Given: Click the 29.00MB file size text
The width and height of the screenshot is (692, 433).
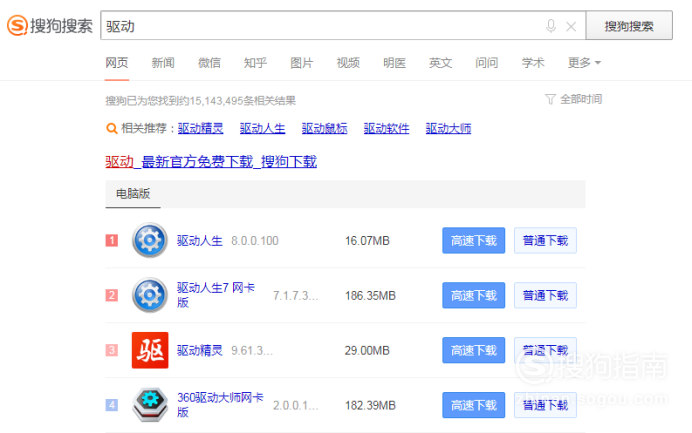Looking at the screenshot, I should 367,350.
